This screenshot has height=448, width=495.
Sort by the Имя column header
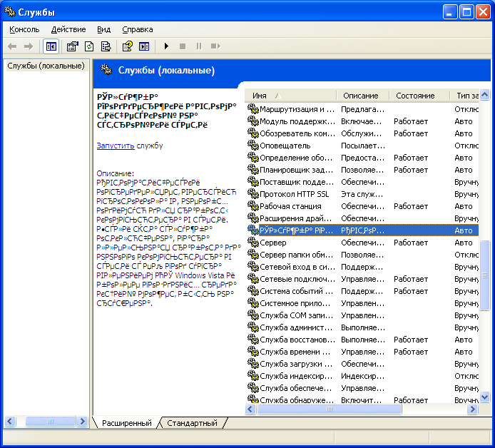coord(290,96)
